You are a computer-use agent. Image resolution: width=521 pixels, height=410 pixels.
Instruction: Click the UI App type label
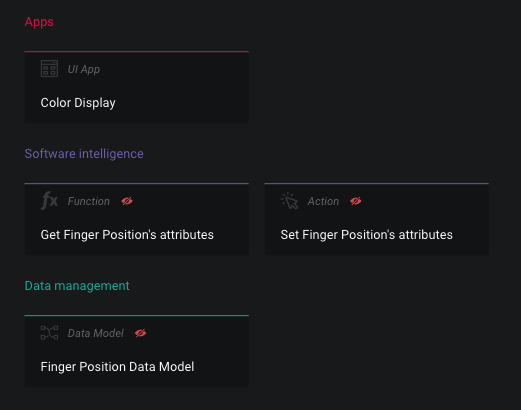click(x=84, y=69)
